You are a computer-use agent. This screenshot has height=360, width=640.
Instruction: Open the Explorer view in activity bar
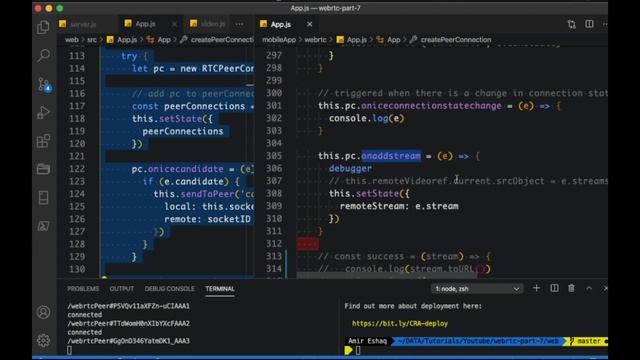43,27
